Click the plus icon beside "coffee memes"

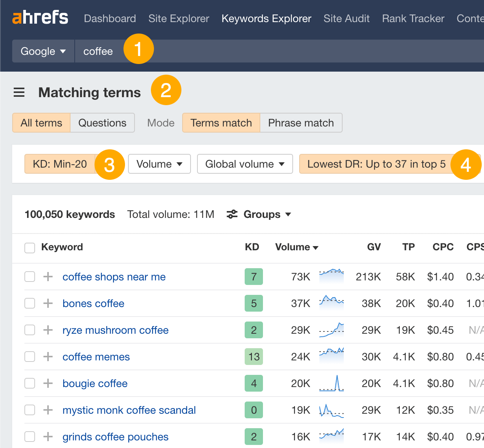click(48, 357)
